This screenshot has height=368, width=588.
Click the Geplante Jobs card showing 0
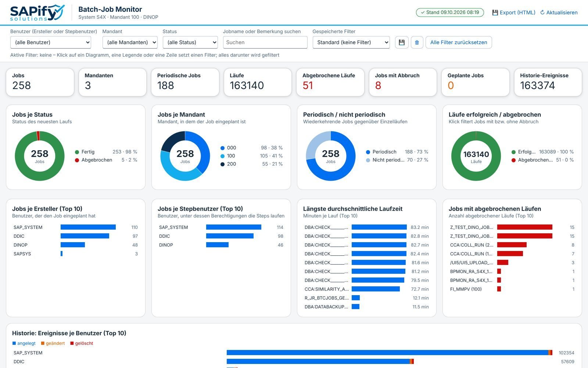click(x=476, y=82)
